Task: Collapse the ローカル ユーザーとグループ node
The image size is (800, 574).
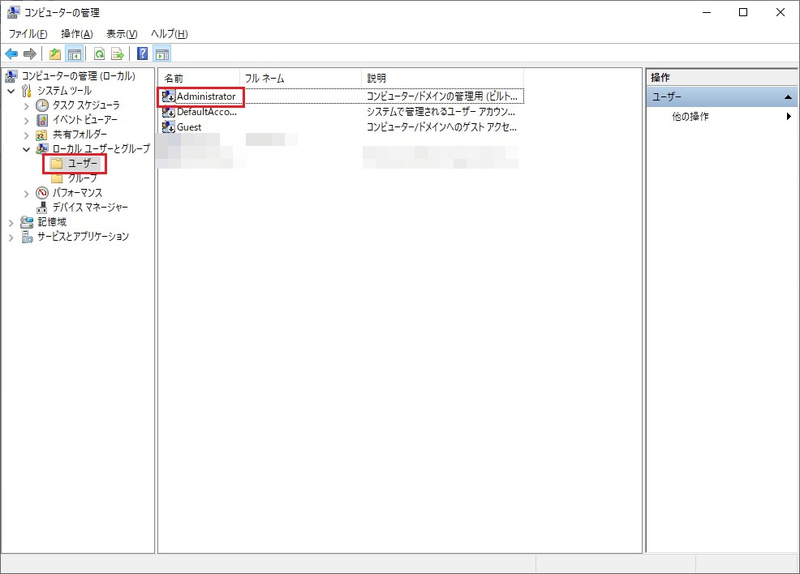Action: click(x=27, y=149)
